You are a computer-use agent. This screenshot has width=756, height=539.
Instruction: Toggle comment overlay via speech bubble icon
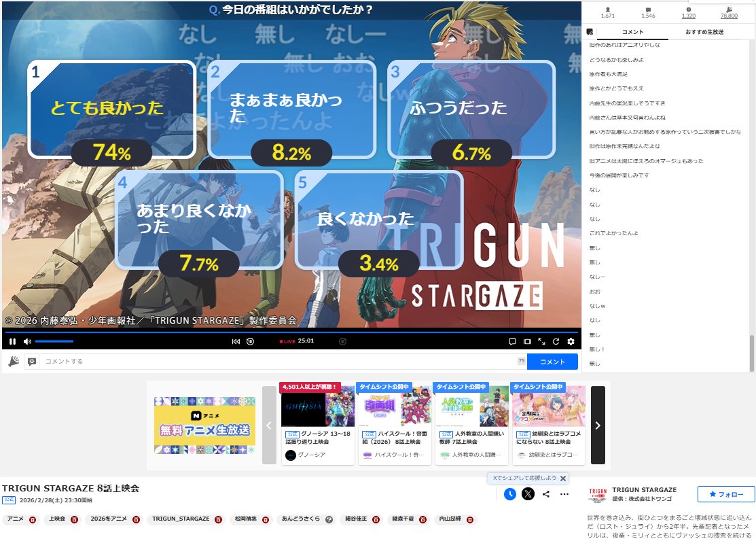512,342
